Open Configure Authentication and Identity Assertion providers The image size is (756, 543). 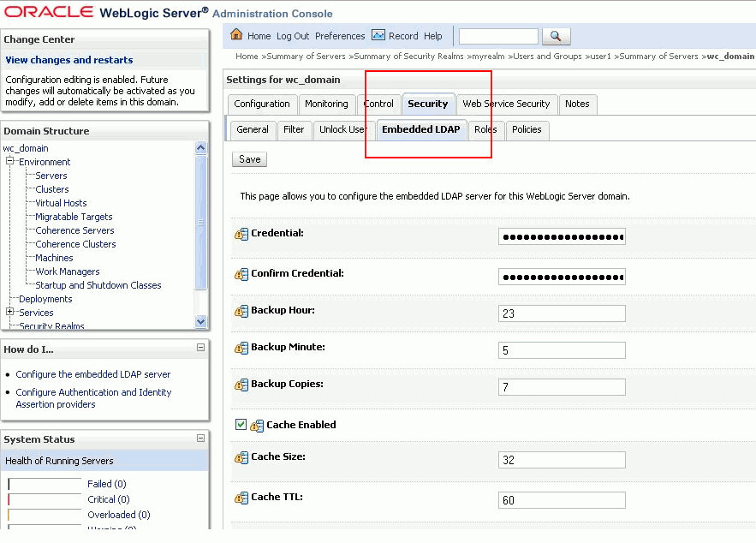pos(93,398)
